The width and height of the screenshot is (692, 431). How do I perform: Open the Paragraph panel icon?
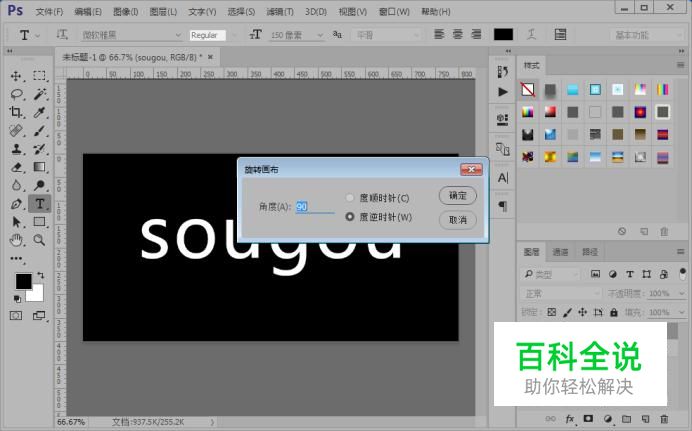click(503, 206)
